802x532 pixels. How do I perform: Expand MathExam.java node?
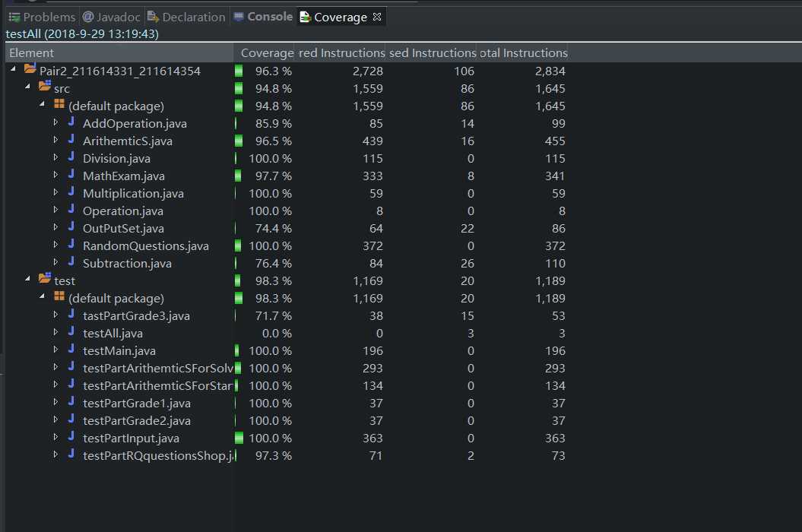55,175
